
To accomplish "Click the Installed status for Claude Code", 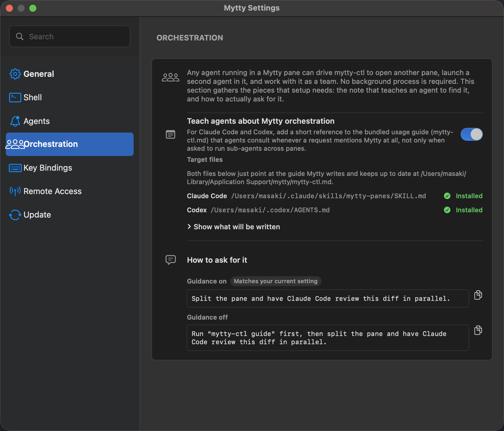I will (x=469, y=196).
